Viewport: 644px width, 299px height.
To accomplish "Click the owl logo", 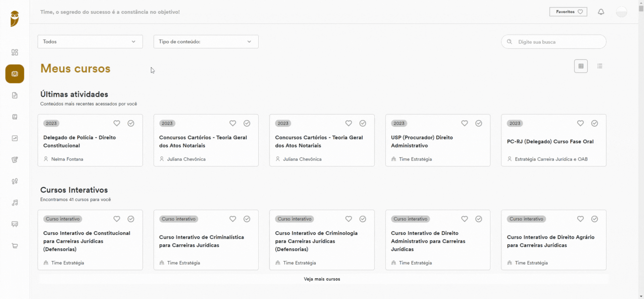I will pos(15,18).
